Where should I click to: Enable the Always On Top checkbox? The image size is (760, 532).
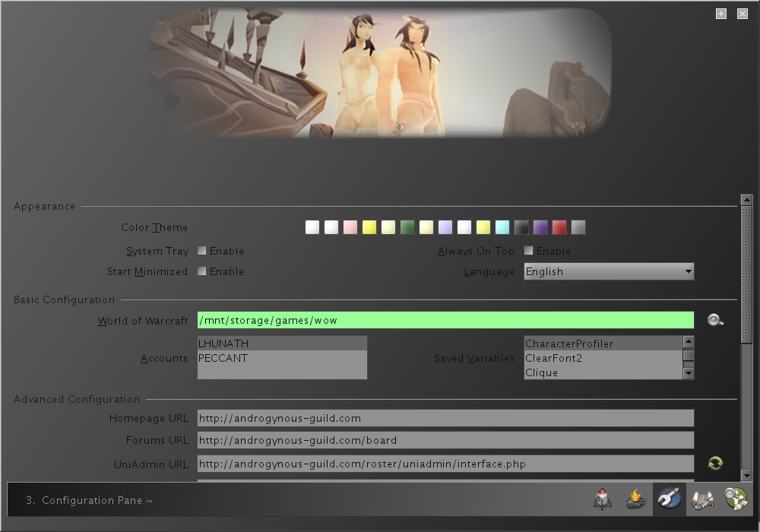[x=528, y=251]
